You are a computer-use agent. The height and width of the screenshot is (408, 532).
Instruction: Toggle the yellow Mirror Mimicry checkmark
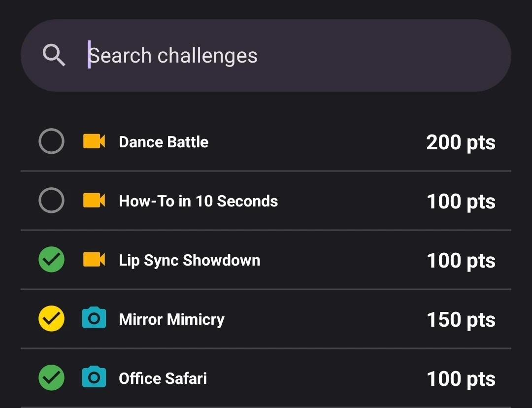[x=51, y=319]
